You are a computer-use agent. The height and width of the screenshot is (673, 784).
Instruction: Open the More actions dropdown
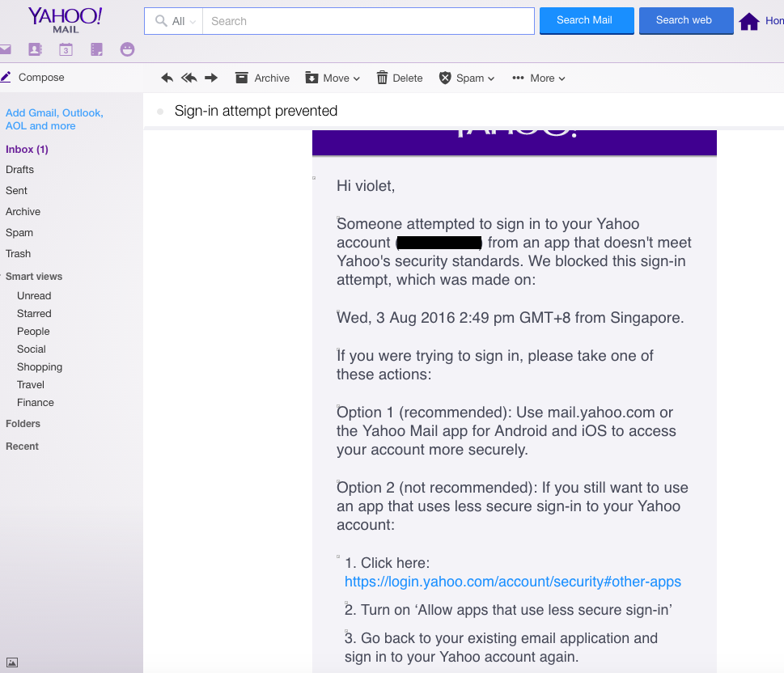click(x=539, y=78)
